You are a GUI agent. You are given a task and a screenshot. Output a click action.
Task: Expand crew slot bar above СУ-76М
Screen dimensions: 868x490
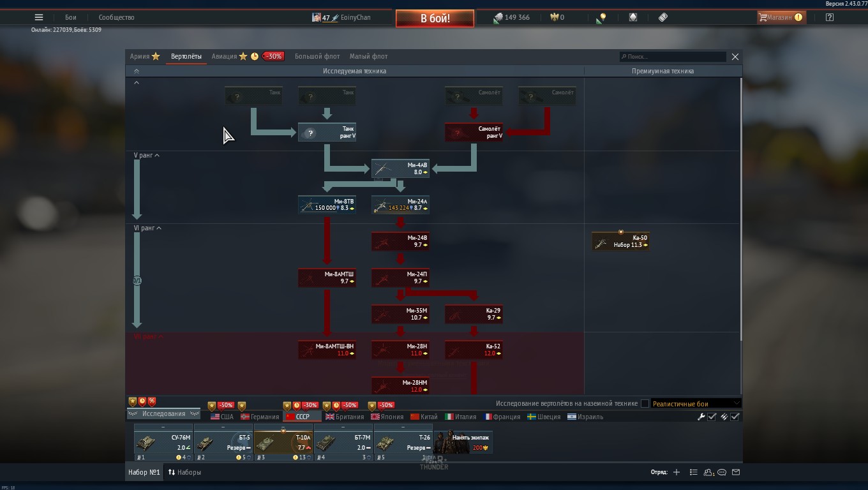pos(163,427)
